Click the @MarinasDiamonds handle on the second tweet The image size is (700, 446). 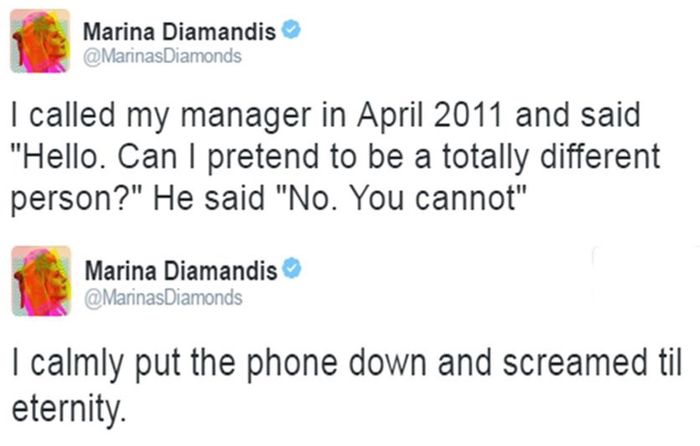pos(163,298)
